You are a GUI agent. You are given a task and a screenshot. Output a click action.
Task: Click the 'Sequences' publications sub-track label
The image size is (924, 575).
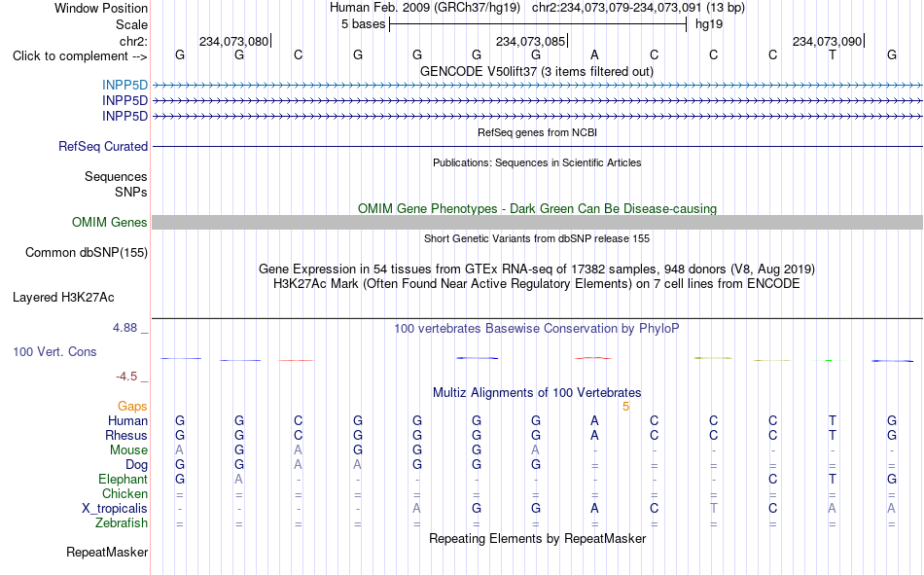(116, 176)
